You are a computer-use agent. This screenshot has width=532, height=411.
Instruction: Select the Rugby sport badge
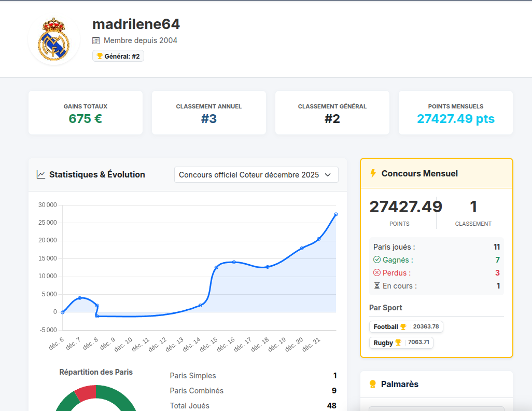[401, 342]
